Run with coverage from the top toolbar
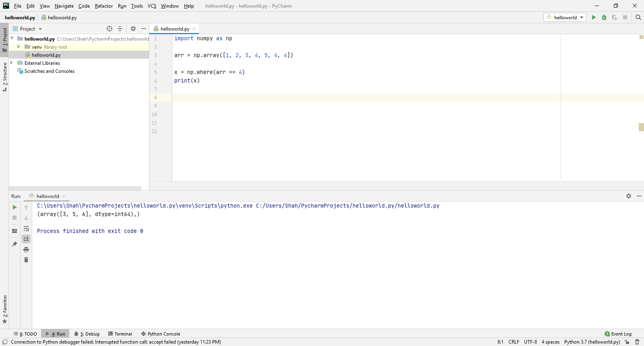This screenshot has height=346, width=644. (615, 17)
